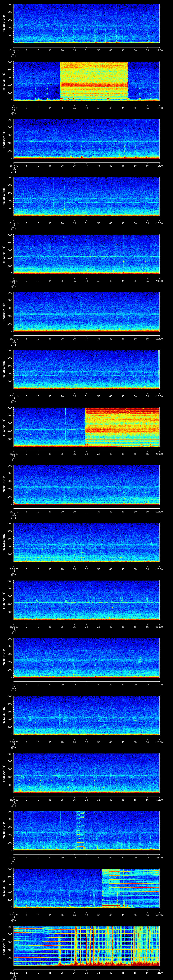Viewport: 173px width, 980px height.
Task: Click the '29:00' end time label
Action: [159, 742]
